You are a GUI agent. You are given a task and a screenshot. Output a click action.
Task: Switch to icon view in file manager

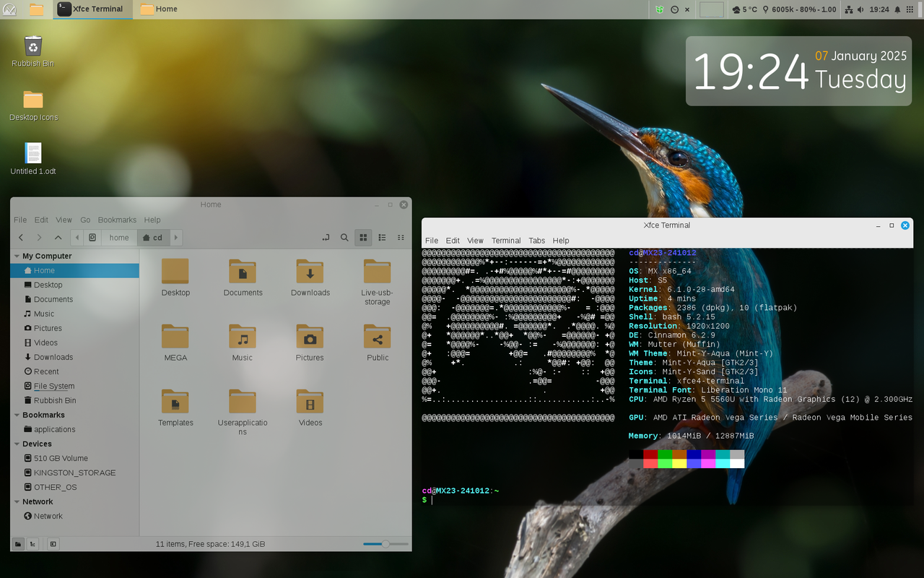(364, 237)
